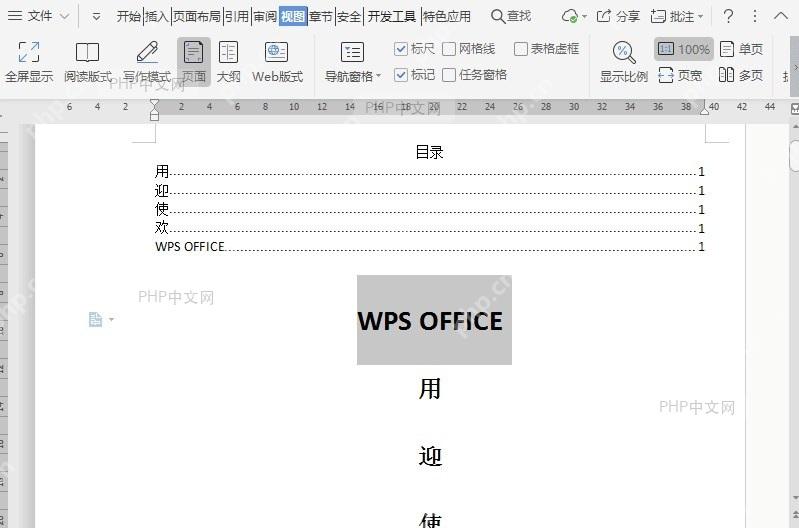Open the Review (审阅) tab

(265, 16)
